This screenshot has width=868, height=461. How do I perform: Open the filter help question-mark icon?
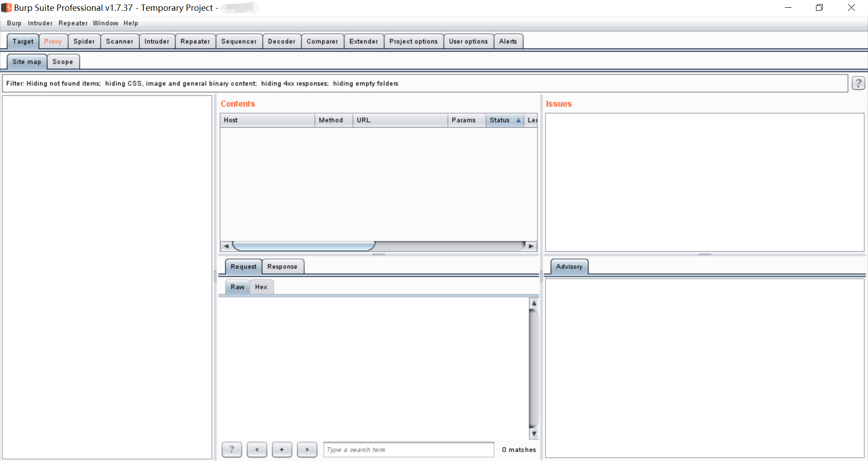pos(858,83)
